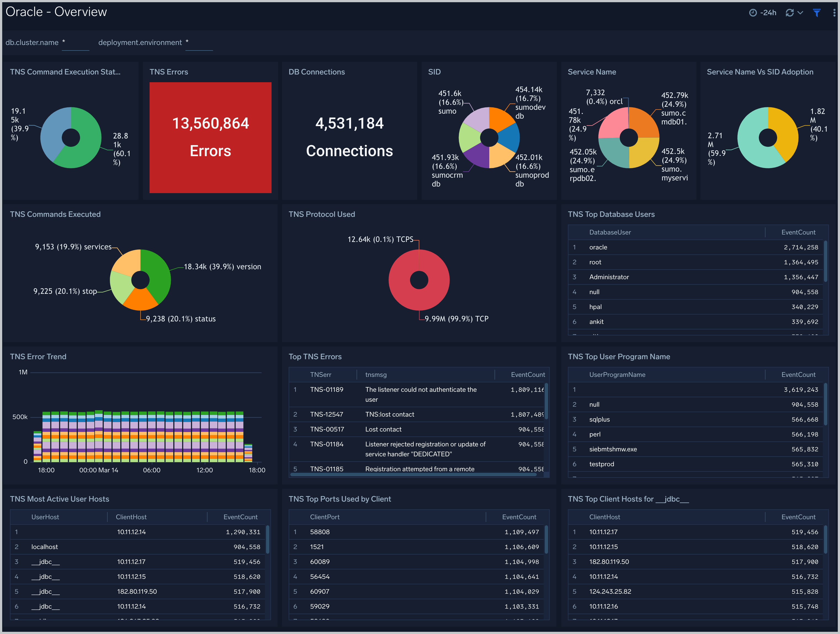Select the root database user row
840x634 pixels.
tap(696, 262)
